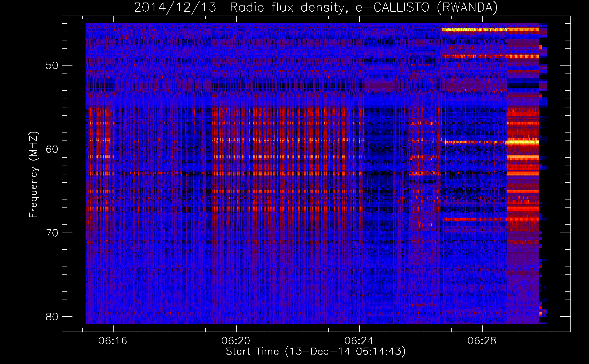Select the 'Frequency (MHZ)' axis label
589x364 pixels.
(x=33, y=175)
